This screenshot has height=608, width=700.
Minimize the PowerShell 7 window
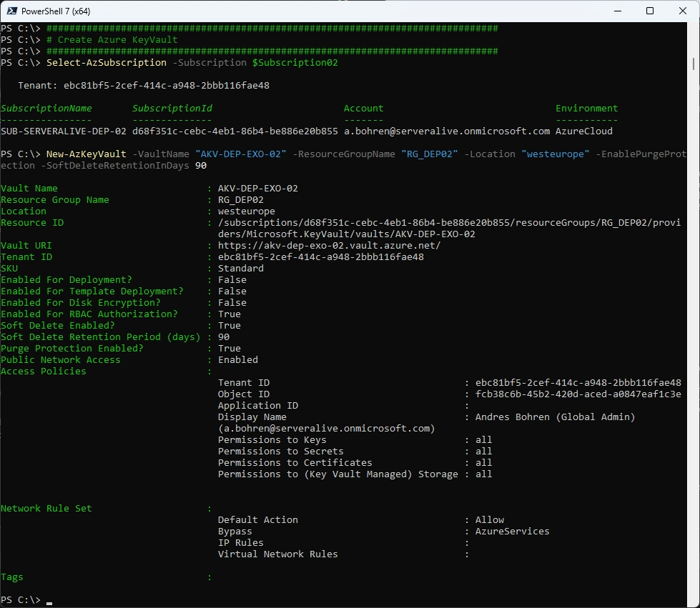coord(618,11)
